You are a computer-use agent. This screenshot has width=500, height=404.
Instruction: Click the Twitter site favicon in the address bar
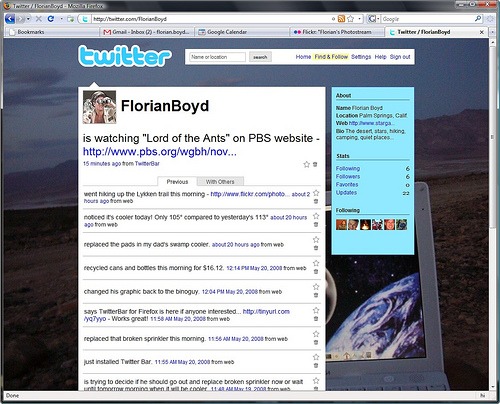[85, 19]
